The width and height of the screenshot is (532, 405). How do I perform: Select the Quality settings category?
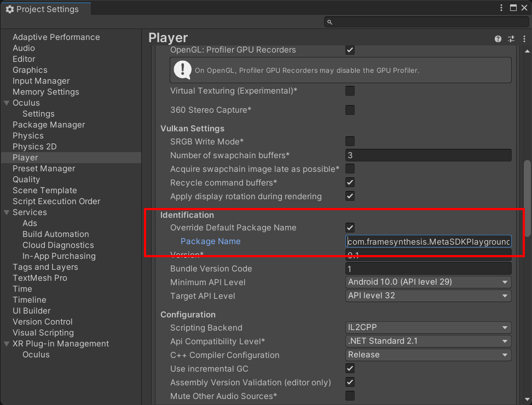pyautogui.click(x=26, y=180)
